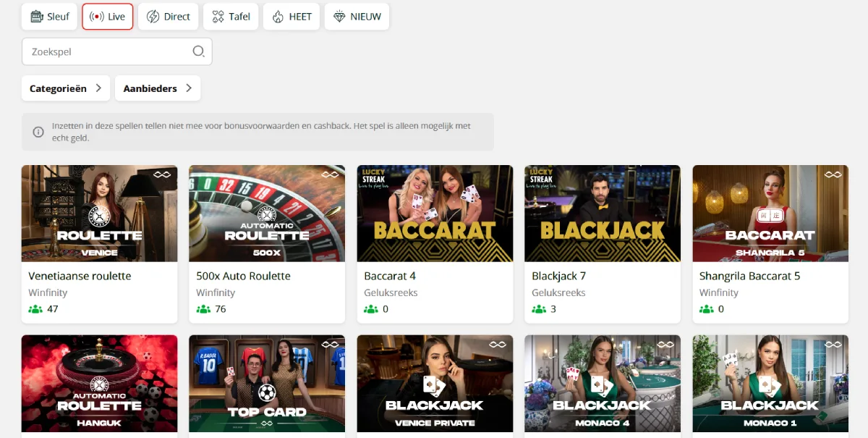The image size is (868, 438).
Task: Switch to the Direct games filter
Action: point(169,17)
